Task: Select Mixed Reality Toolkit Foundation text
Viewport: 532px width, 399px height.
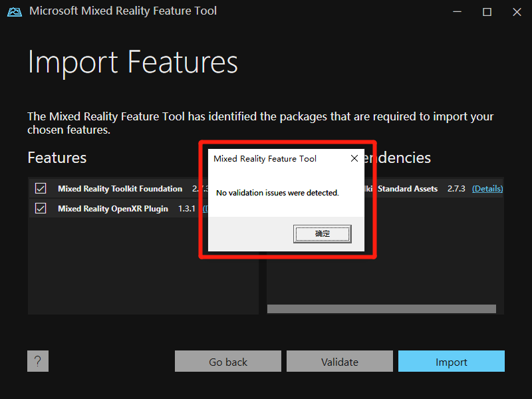Action: pos(120,189)
